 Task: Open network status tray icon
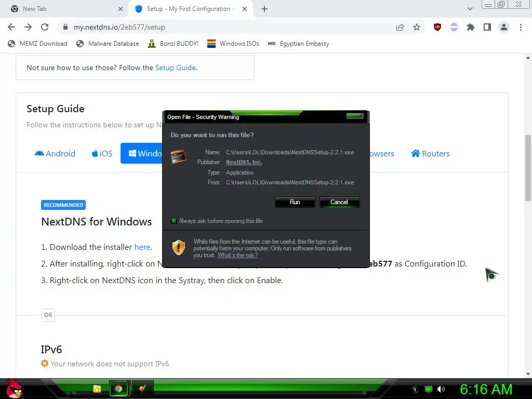429,389
